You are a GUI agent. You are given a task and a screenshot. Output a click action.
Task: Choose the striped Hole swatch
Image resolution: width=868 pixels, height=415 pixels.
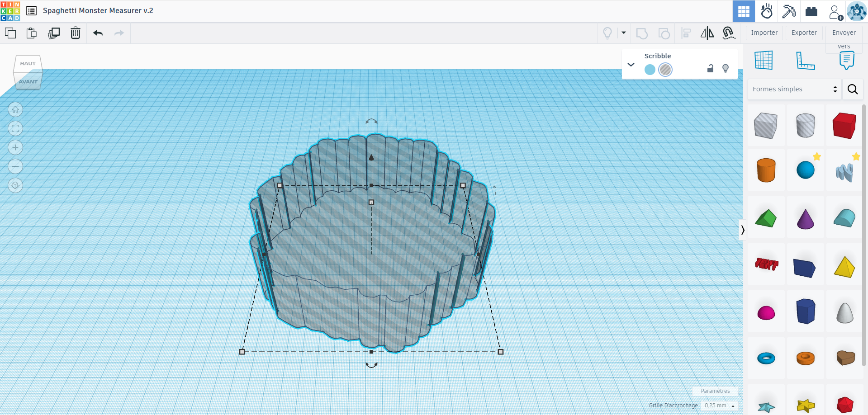[x=665, y=70]
